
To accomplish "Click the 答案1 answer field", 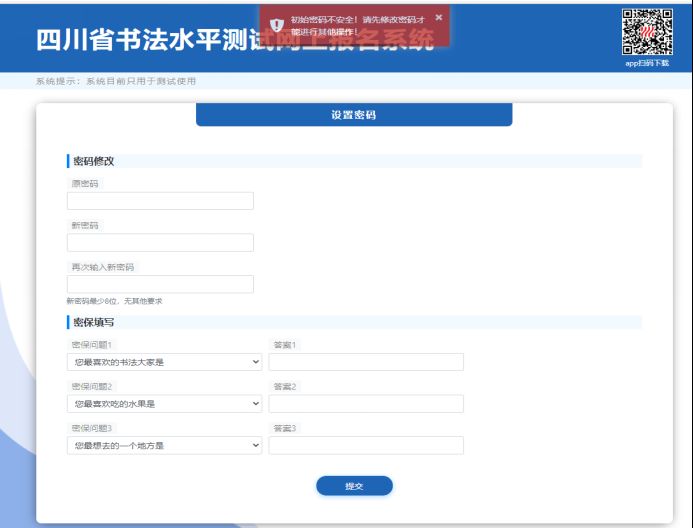I will 366,362.
